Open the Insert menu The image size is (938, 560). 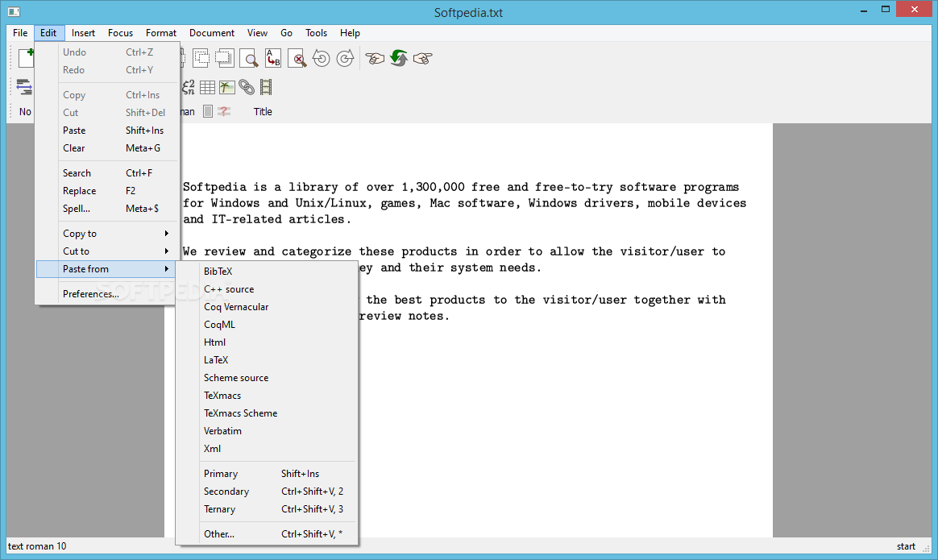[83, 33]
